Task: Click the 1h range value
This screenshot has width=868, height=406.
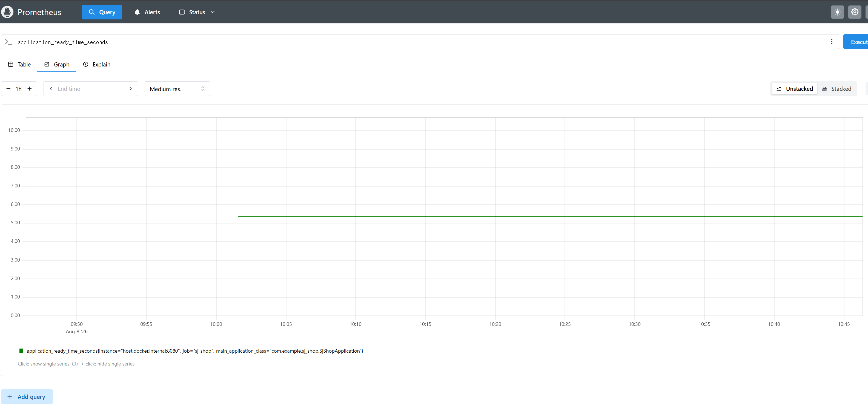Action: 19,89
